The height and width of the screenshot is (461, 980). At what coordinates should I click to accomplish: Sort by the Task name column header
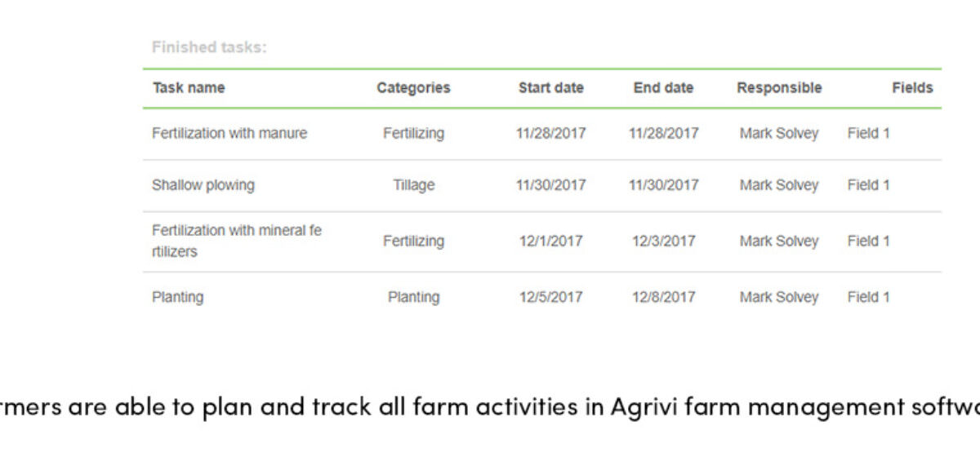tap(188, 88)
